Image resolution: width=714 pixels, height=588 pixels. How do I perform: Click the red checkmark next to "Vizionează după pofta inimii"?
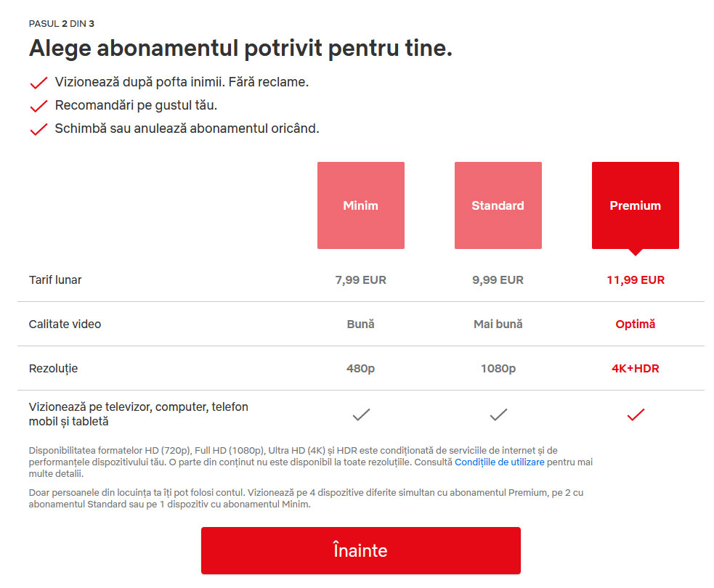38,82
